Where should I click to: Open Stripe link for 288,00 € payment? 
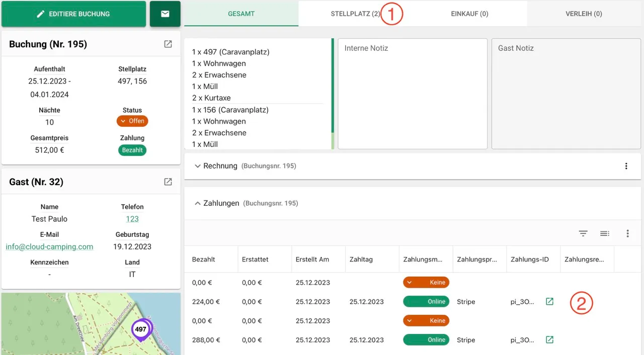[x=549, y=340]
